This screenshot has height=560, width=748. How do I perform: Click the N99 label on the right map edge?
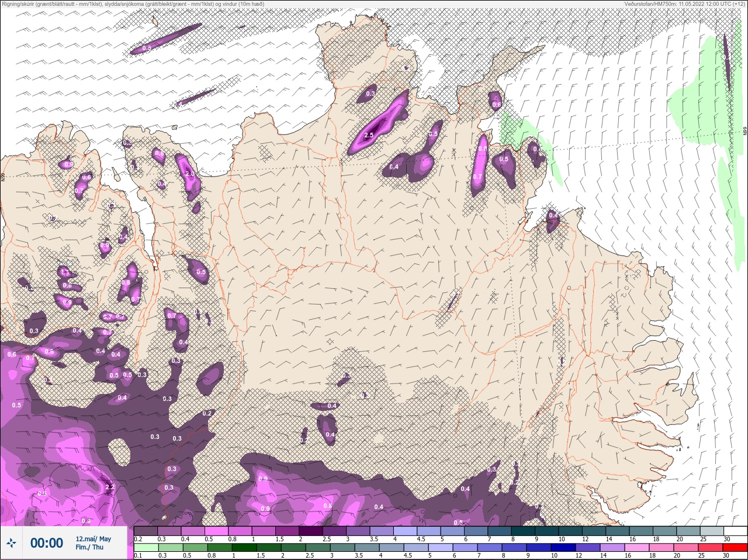745,132
